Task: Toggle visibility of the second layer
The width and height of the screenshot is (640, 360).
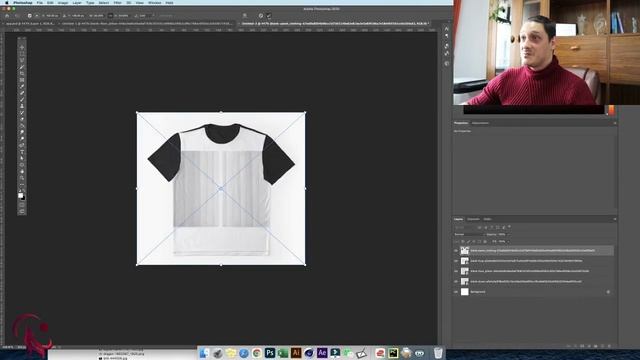Action: (x=456, y=261)
